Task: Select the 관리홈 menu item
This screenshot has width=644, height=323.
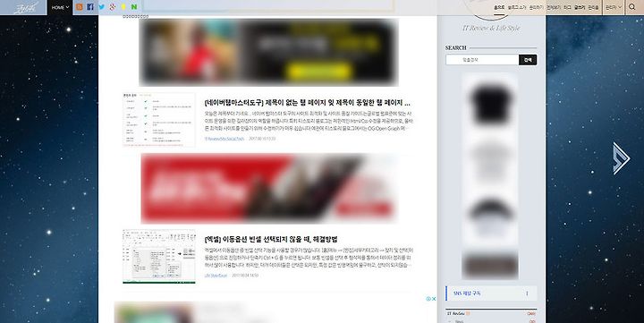Action: [593, 7]
